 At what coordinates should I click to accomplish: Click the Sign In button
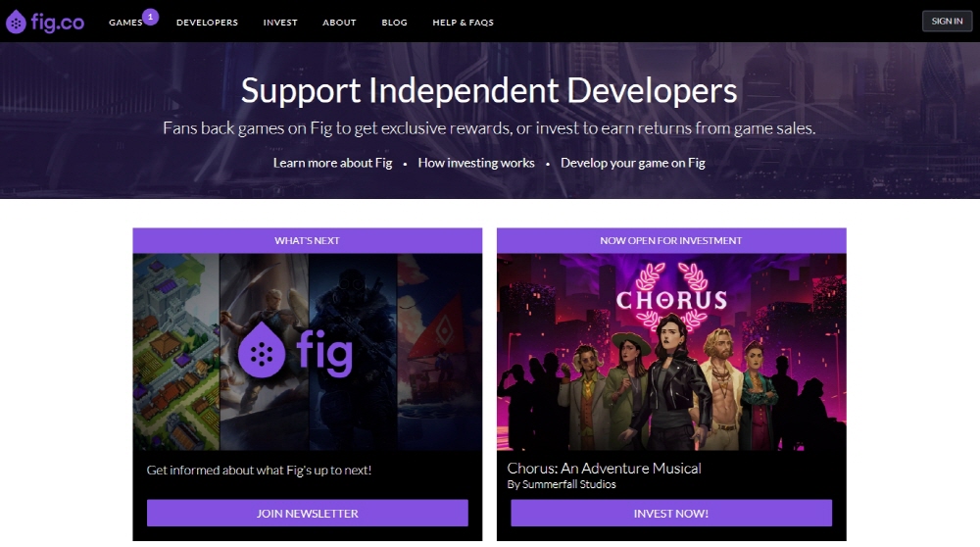pos(947,22)
